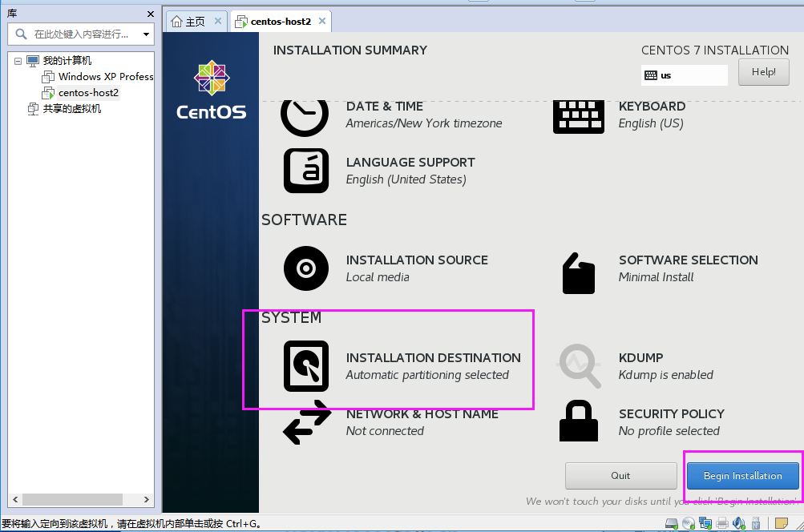Open INSTALLATION SOURCE Local media label
The image size is (804, 532).
(x=417, y=268)
